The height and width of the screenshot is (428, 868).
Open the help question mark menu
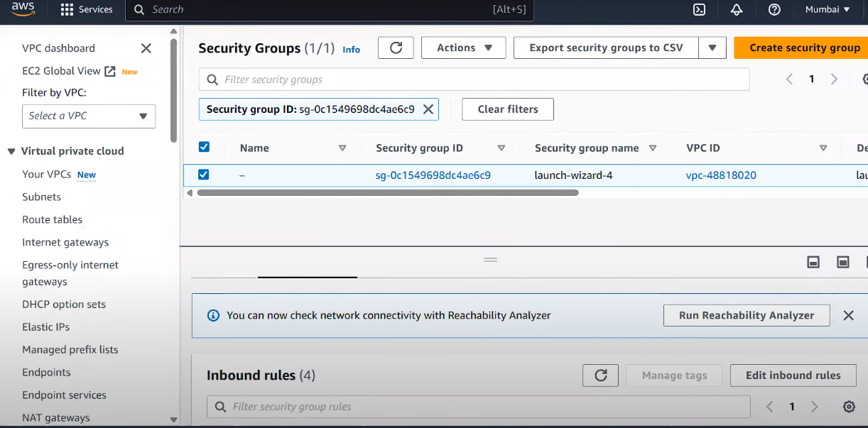click(774, 9)
